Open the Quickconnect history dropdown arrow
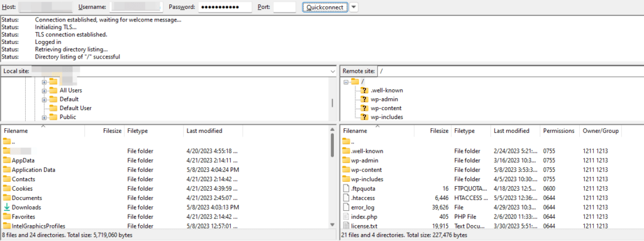644x241 pixels. [x=353, y=8]
